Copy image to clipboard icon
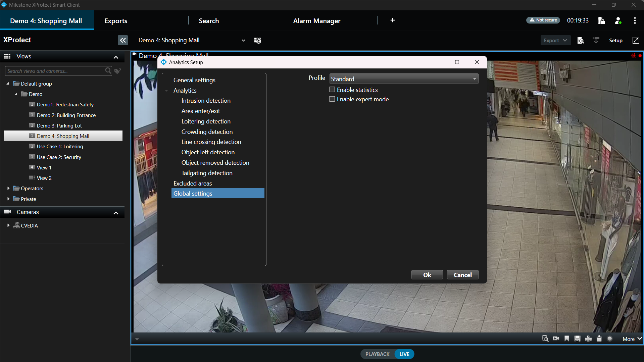 point(599,339)
